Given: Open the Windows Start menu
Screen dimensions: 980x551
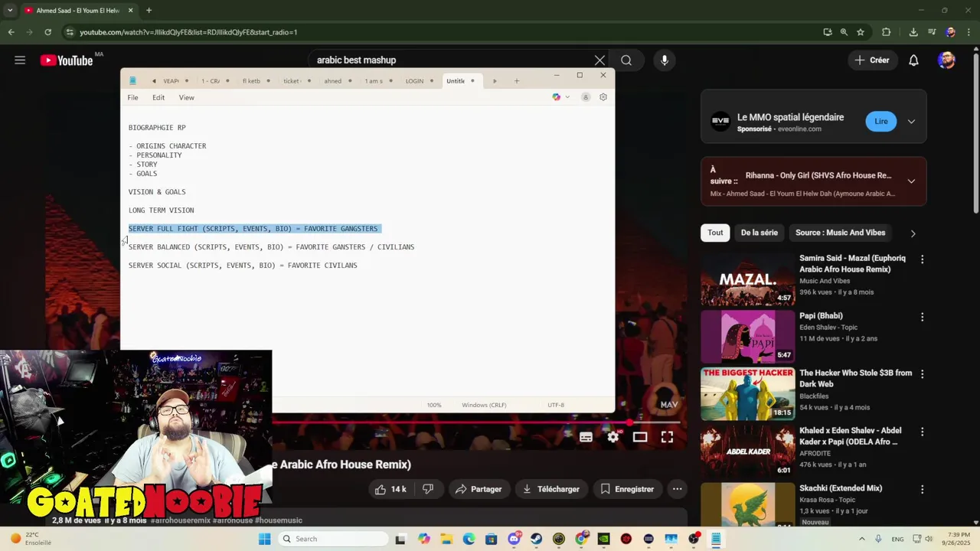Looking at the screenshot, I should point(264,539).
